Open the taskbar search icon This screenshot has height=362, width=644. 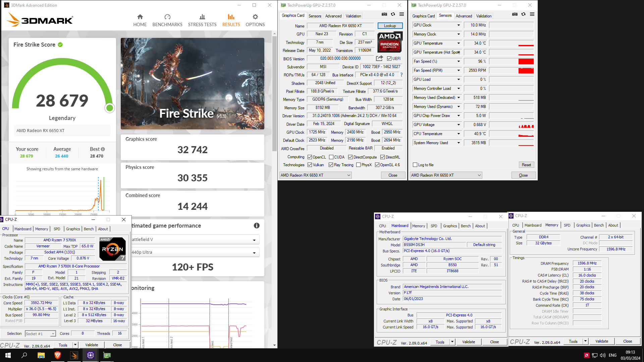(x=24, y=355)
